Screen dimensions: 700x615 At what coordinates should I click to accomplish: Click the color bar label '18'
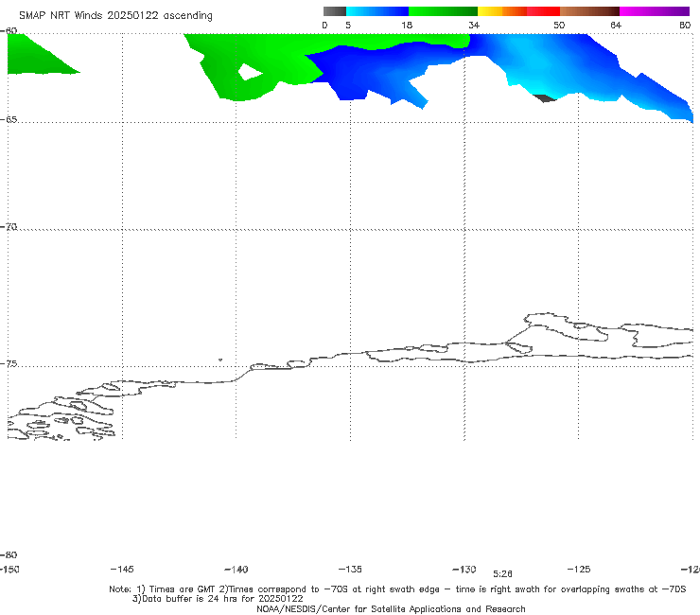[407, 25]
